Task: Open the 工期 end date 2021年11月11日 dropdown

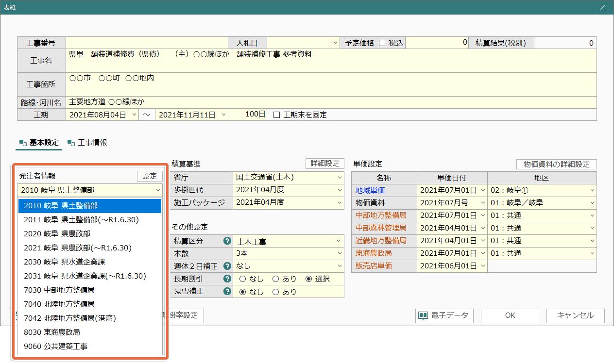Action: [x=223, y=115]
